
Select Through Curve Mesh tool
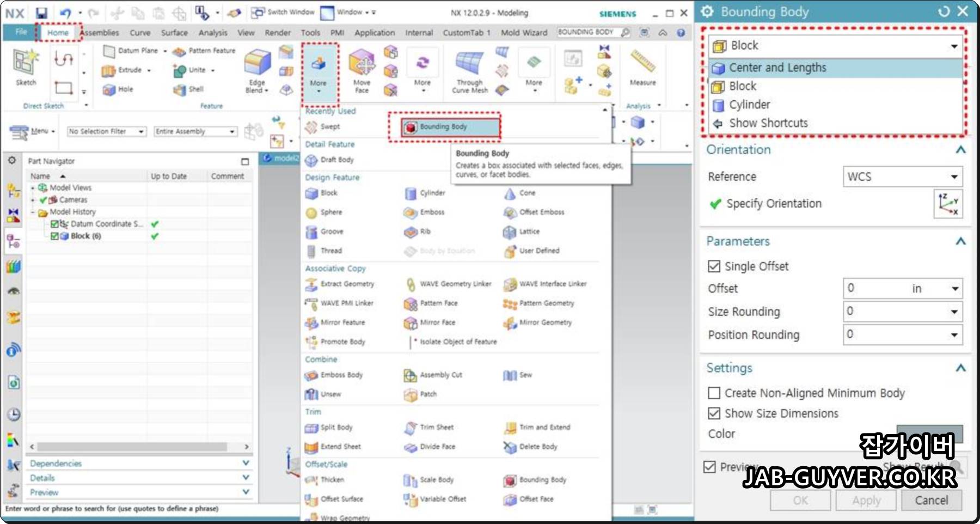coord(470,72)
